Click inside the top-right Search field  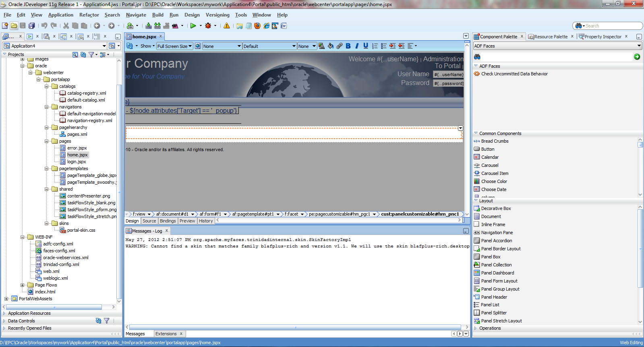pyautogui.click(x=612, y=26)
